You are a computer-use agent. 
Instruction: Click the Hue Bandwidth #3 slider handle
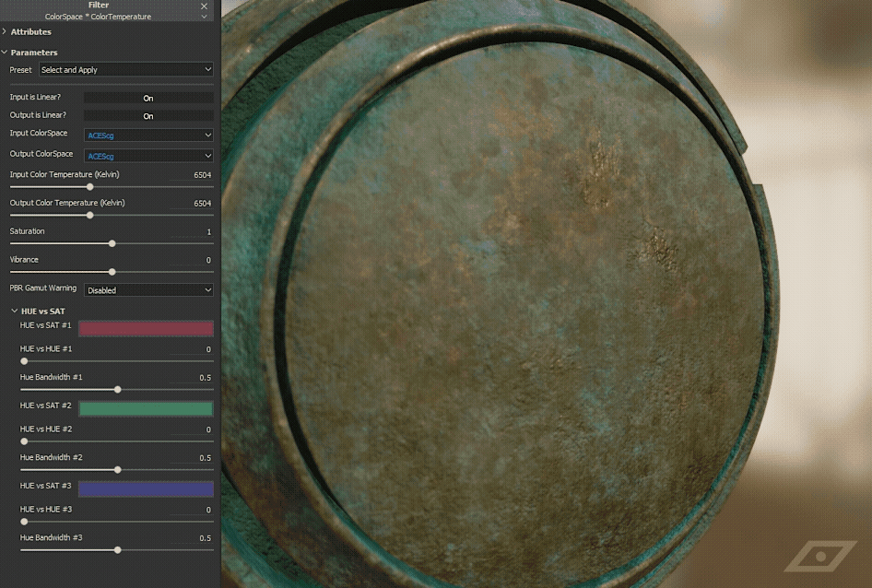coord(118,550)
